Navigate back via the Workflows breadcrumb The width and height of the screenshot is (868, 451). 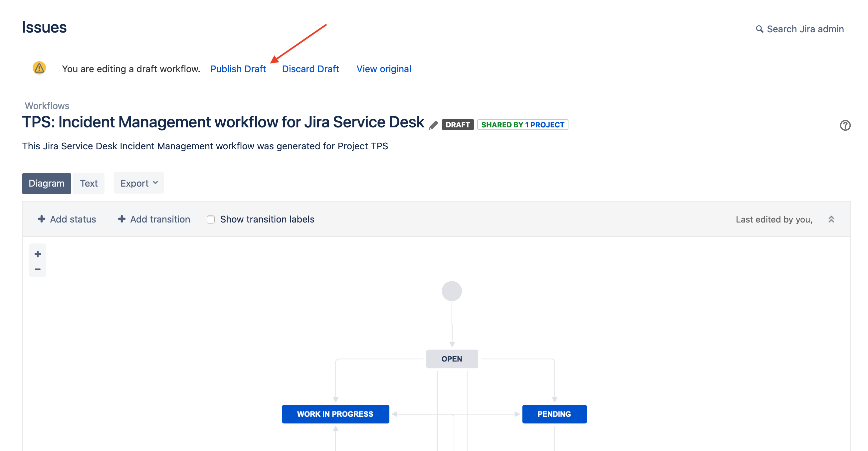click(47, 105)
